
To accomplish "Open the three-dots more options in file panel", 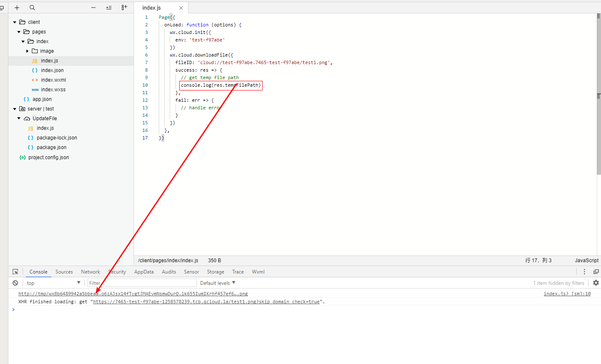I will tap(93, 8).
